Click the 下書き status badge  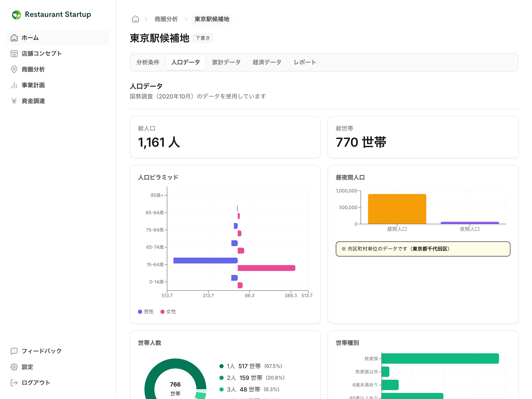click(x=203, y=38)
